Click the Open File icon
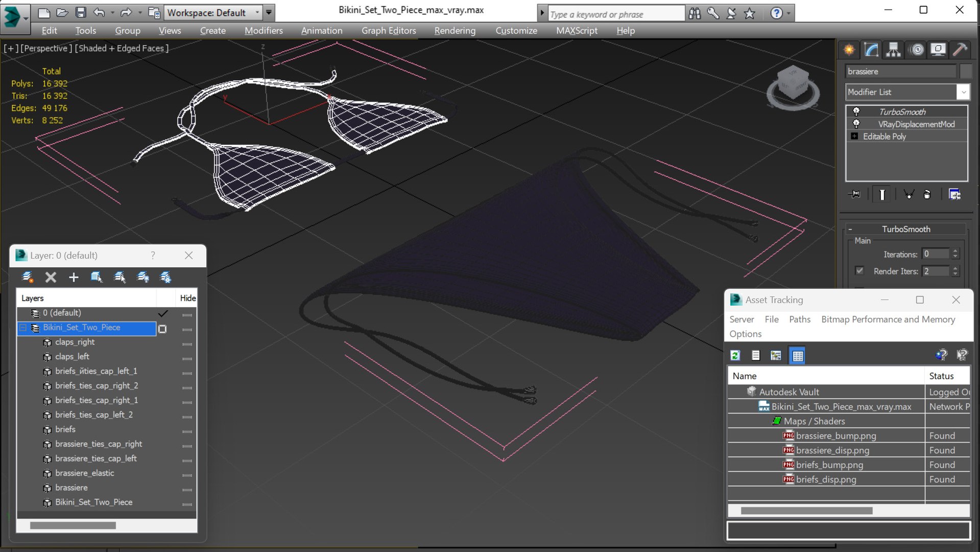Image resolution: width=980 pixels, height=552 pixels. point(62,12)
